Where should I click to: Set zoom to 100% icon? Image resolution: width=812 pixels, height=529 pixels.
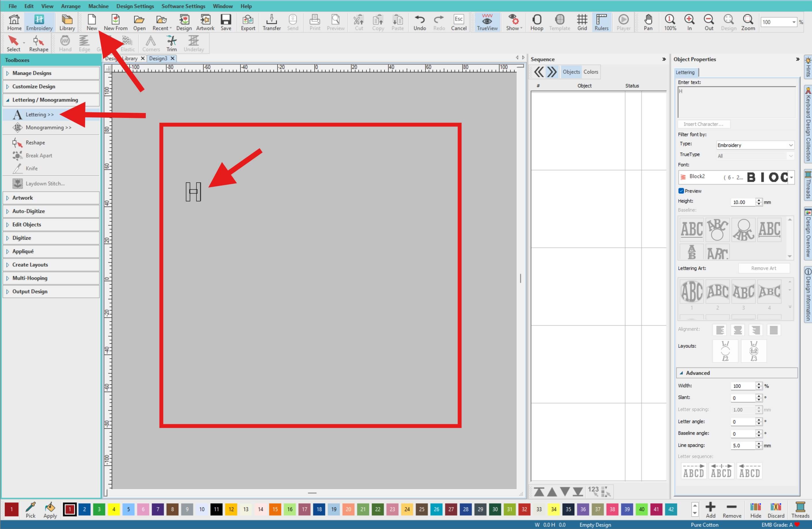tap(670, 22)
